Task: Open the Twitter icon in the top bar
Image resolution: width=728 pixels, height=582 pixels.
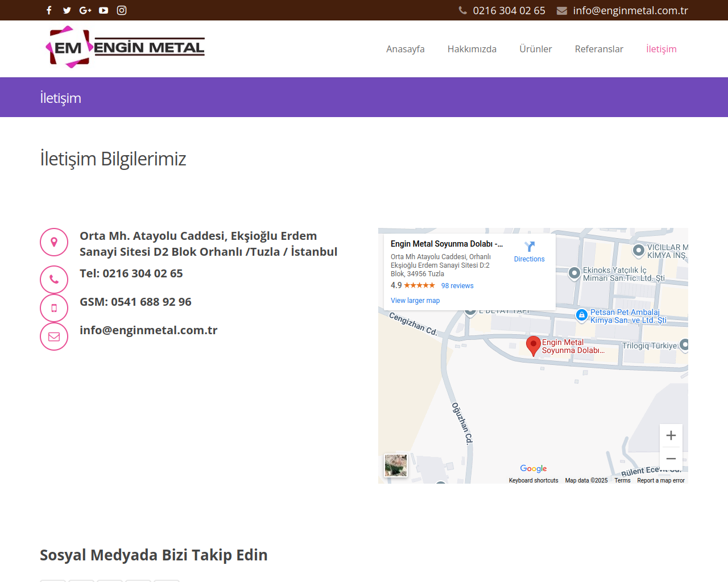Action: tap(67, 10)
